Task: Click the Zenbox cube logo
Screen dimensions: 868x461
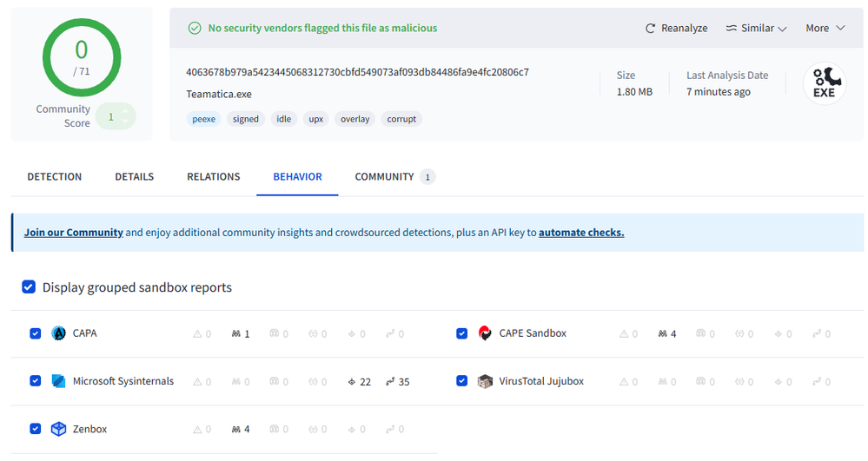Action: pos(58,429)
